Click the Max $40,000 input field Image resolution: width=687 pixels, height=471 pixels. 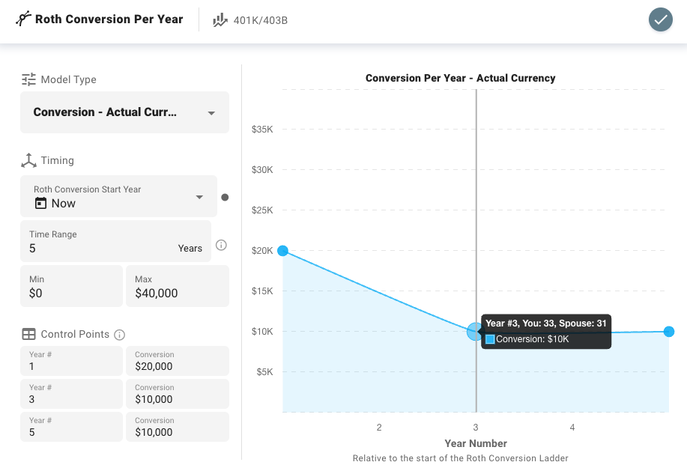(178, 287)
